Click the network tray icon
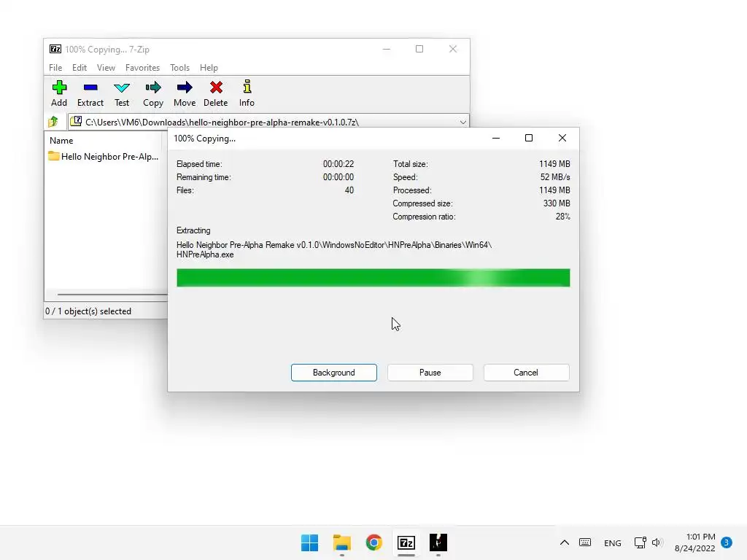The height and width of the screenshot is (560, 747). tap(640, 542)
